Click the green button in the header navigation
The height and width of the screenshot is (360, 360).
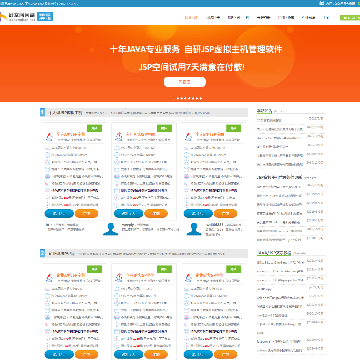point(350,18)
